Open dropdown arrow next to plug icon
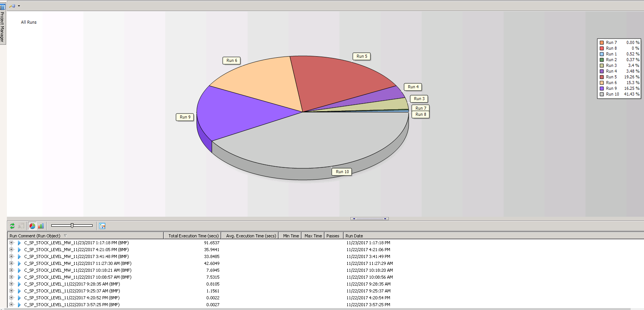 pyautogui.click(x=19, y=6)
